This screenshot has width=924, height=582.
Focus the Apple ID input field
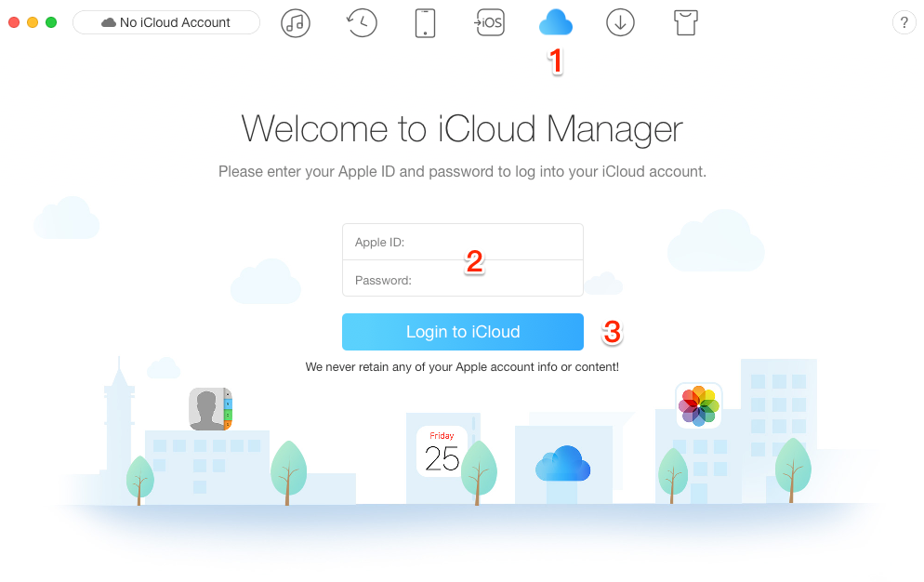pyautogui.click(x=463, y=242)
